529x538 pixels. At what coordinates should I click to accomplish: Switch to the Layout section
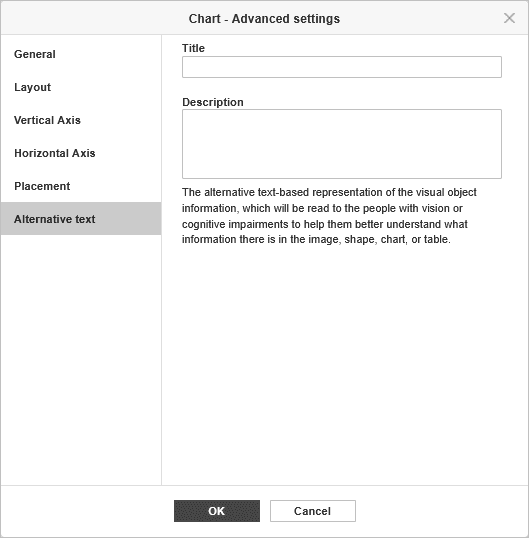pyautogui.click(x=81, y=87)
